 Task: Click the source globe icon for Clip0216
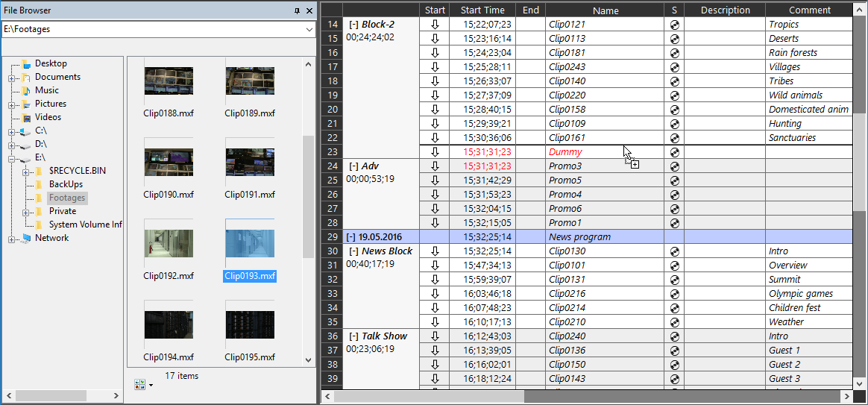(x=674, y=294)
